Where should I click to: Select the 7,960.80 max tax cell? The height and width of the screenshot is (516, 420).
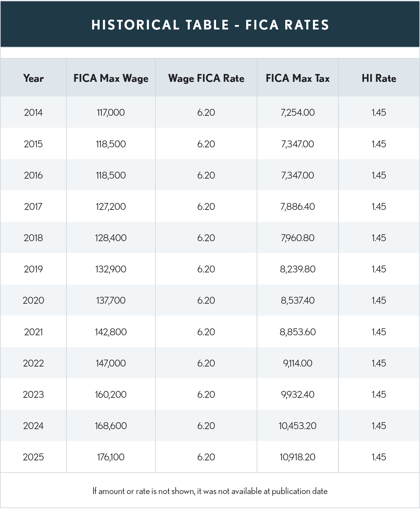coord(298,238)
